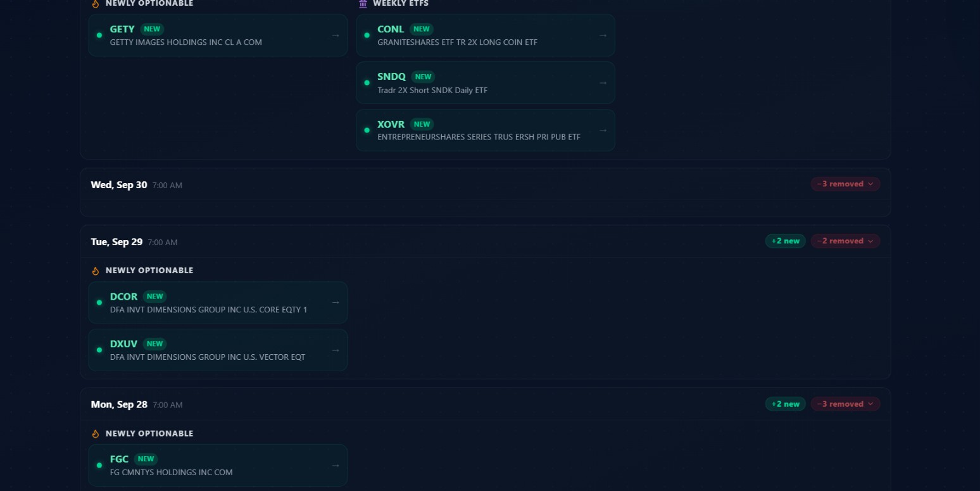Image resolution: width=980 pixels, height=491 pixels.
Task: Click 'NEWLY OPTIONABLE' label under Tue, Sep 29
Action: [149, 271]
